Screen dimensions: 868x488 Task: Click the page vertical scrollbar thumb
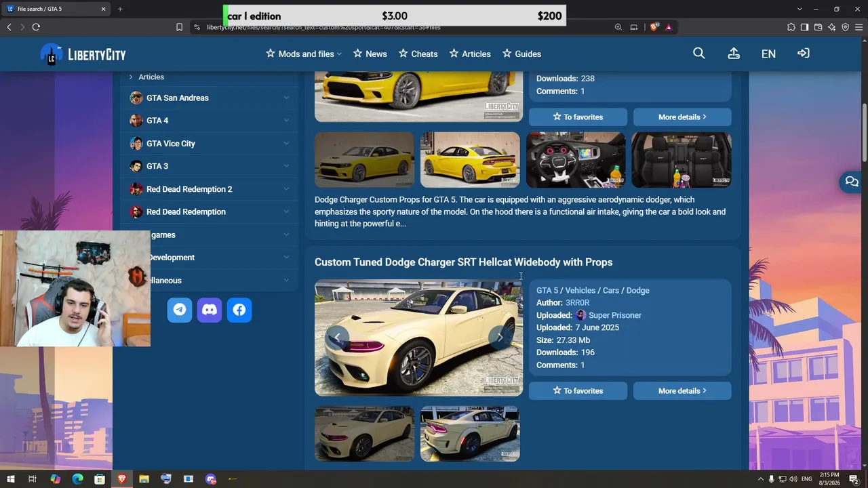[x=865, y=132]
